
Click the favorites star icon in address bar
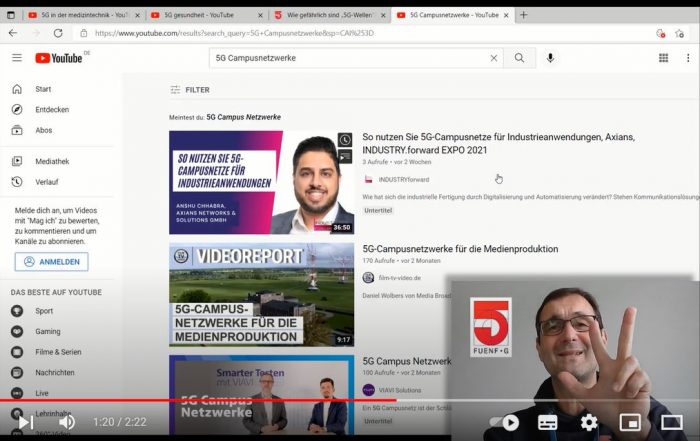679,33
